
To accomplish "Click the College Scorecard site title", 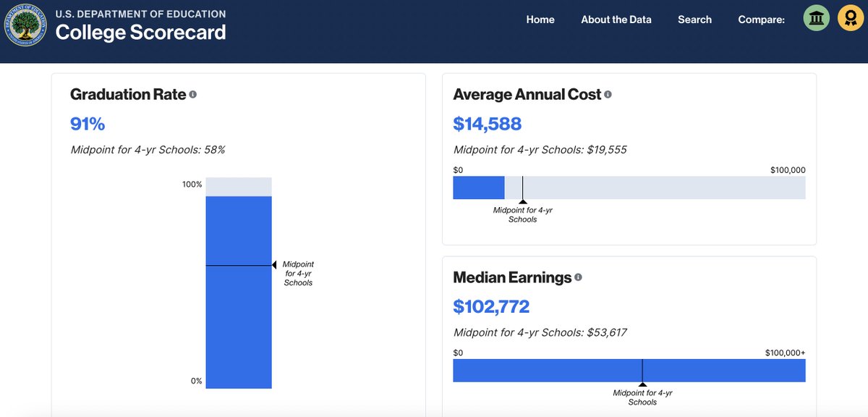I will [140, 33].
